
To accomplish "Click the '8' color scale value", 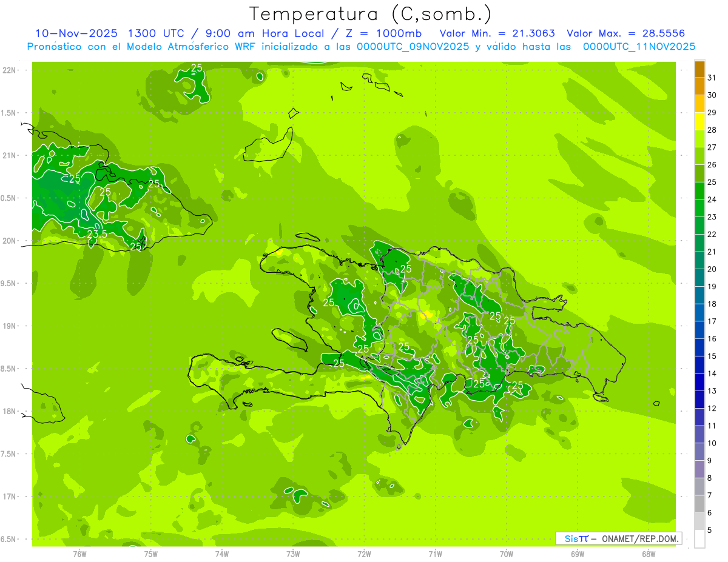I will [x=710, y=478].
